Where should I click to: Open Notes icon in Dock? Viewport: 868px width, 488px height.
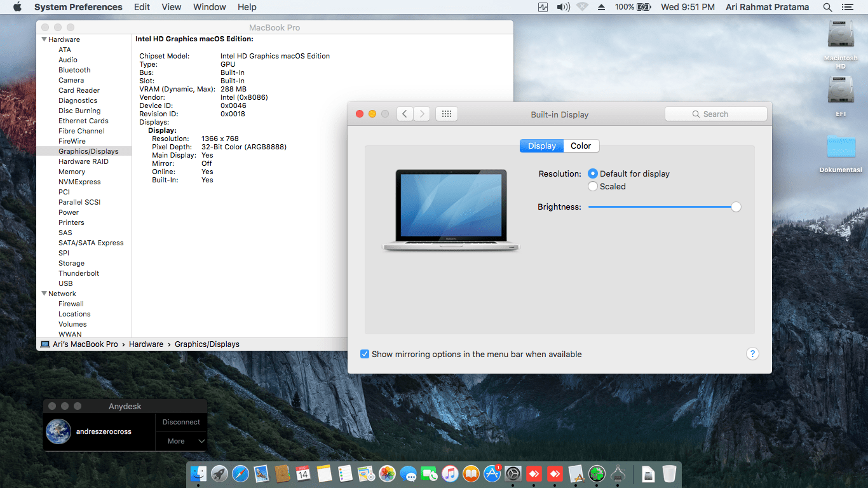[x=324, y=473]
